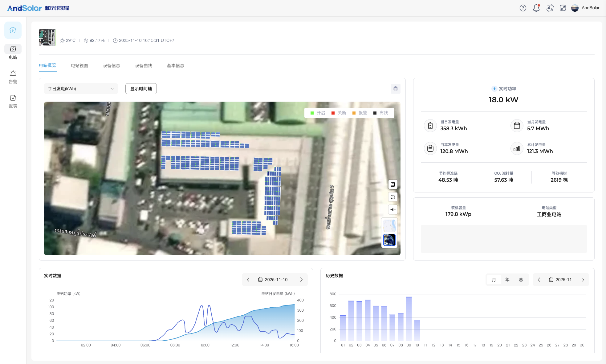Open the 2025-11 month picker
Screen dimensions: 606x364
[560, 280]
